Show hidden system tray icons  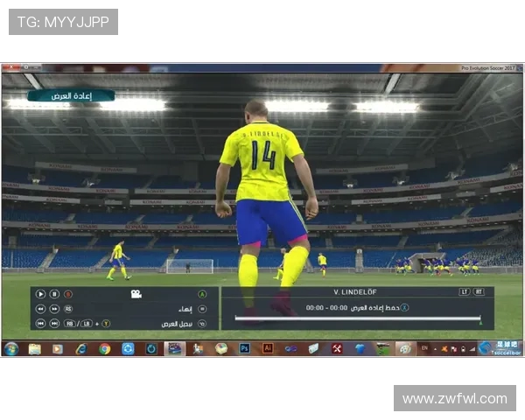point(435,349)
